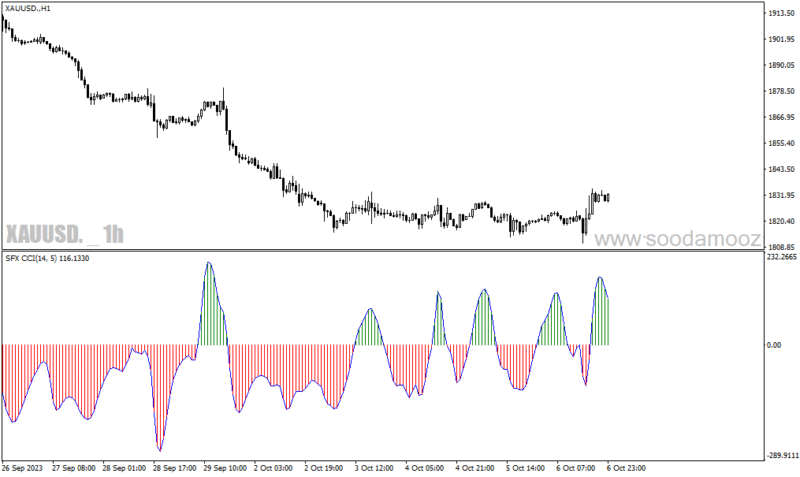Click the 1866.95 price scale label
The image size is (800, 477).
(x=781, y=117)
